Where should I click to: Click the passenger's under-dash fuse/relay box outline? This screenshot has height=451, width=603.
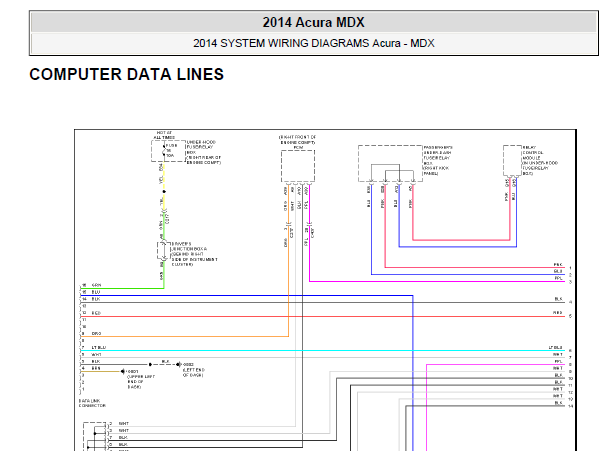point(390,163)
